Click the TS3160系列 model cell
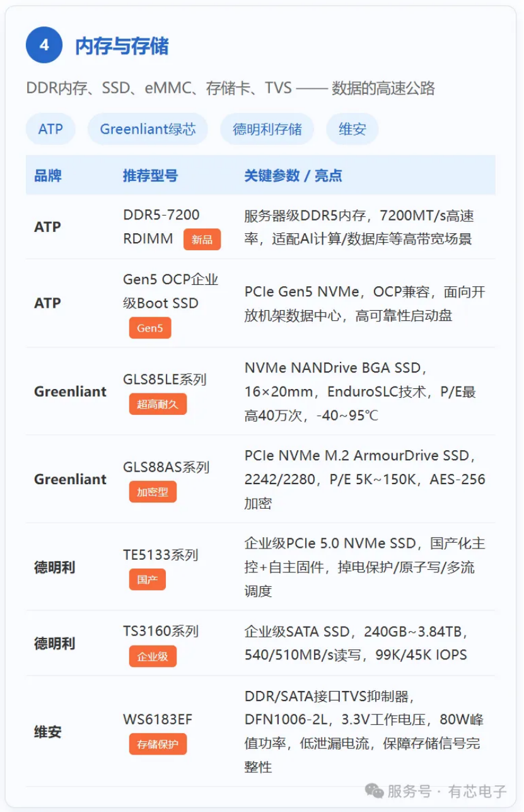524x812 pixels. click(161, 631)
